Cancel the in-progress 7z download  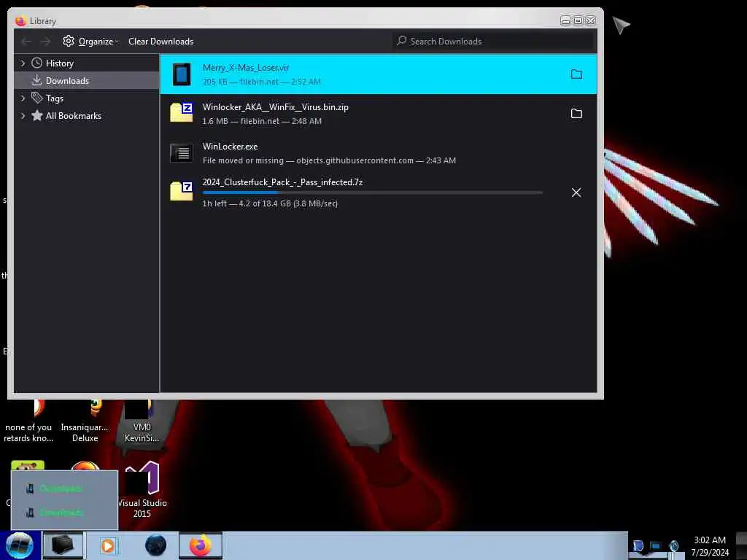pyautogui.click(x=576, y=192)
